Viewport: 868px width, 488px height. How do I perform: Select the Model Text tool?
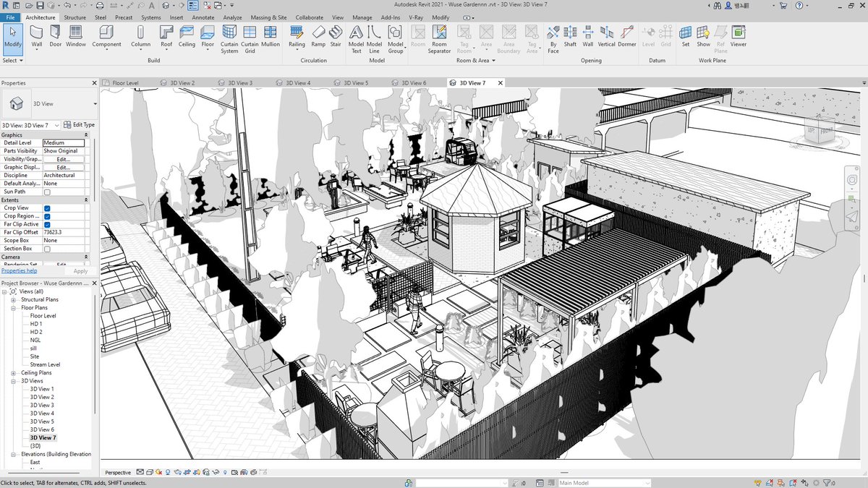[x=356, y=40]
